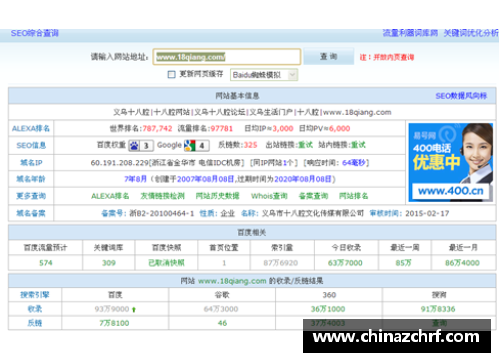This screenshot has height=362, width=500.
Task: Click the 域名年龄 row label
Action: pyautogui.click(x=31, y=179)
